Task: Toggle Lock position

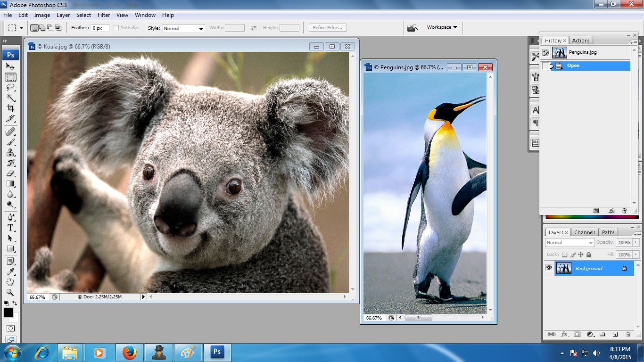Action: click(581, 255)
